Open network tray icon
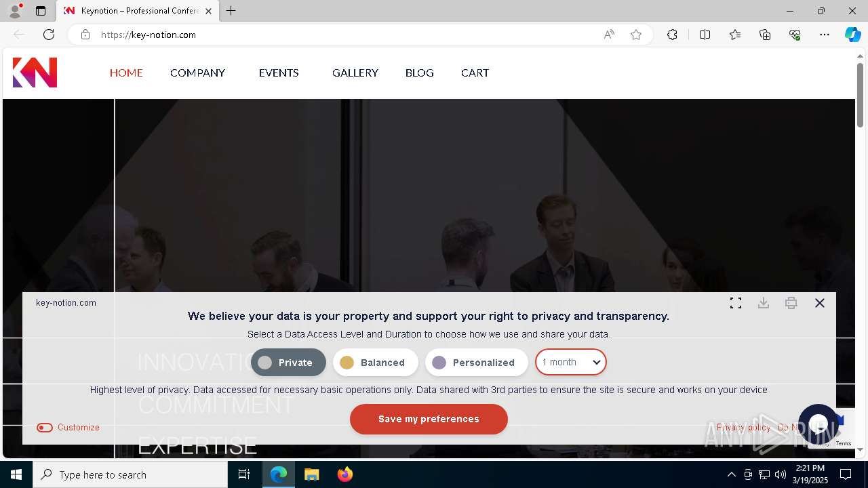The width and height of the screenshot is (868, 488). click(764, 474)
